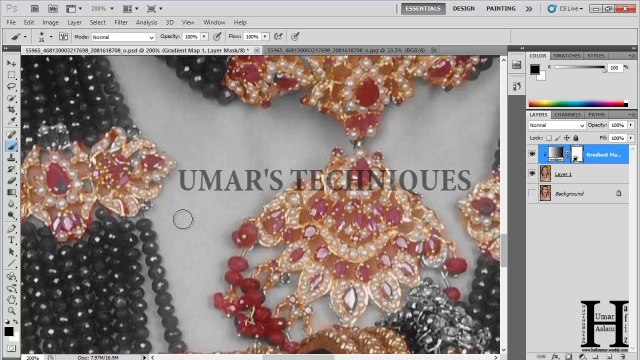Open the Flow slider arrow

click(x=265, y=36)
